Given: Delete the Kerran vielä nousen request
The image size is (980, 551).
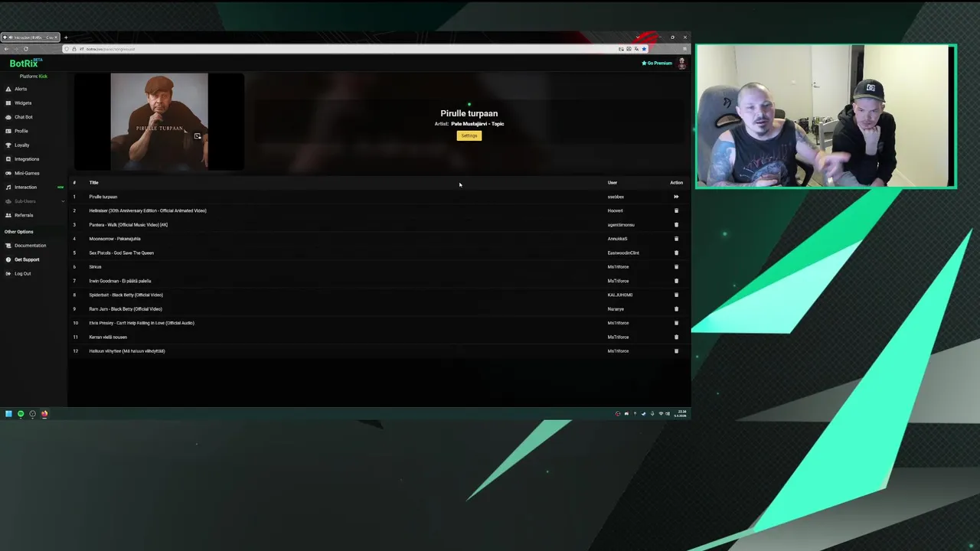Looking at the screenshot, I should coord(676,337).
